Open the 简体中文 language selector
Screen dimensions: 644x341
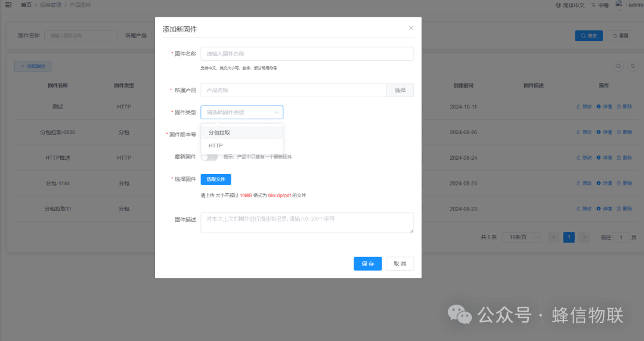point(569,5)
